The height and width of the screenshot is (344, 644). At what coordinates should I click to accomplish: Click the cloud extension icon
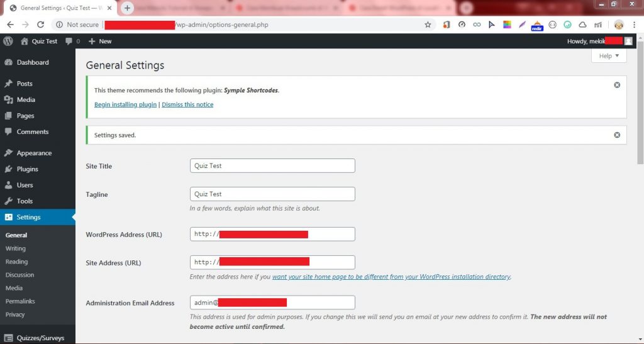click(582, 25)
